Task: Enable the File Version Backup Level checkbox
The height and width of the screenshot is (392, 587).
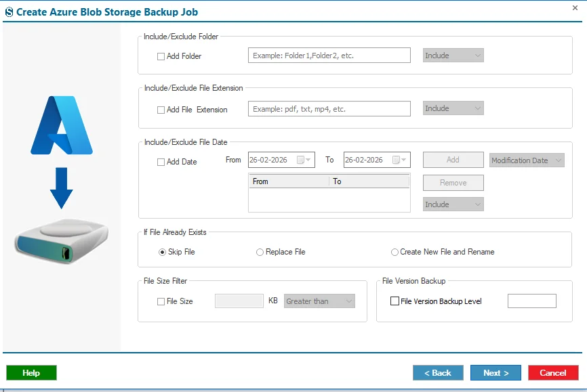Action: 394,301
